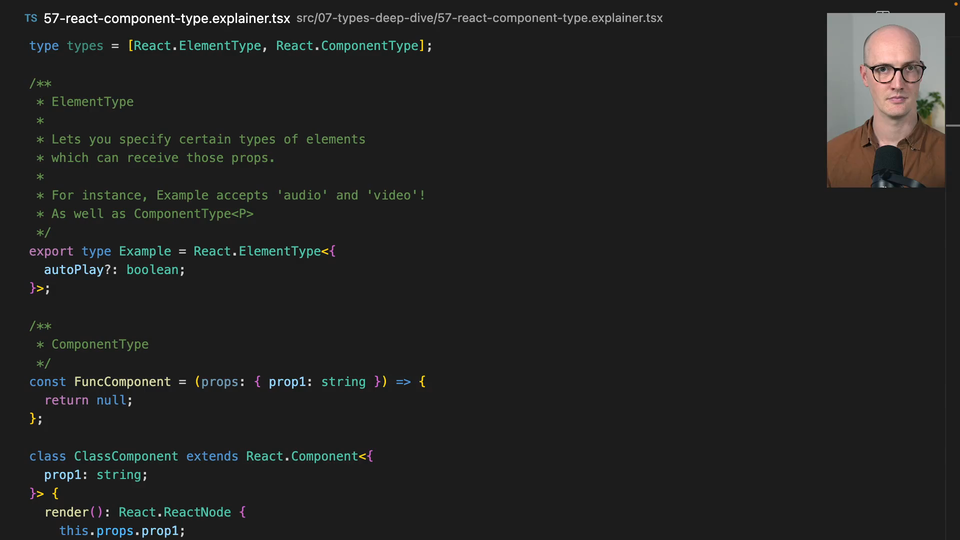Click the return keyword in FuncComponent

[x=66, y=400]
